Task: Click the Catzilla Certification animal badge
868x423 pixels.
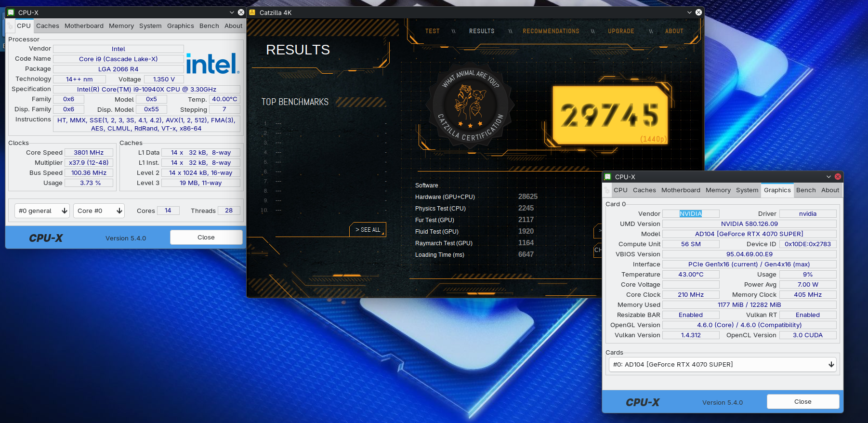Action: (470, 105)
